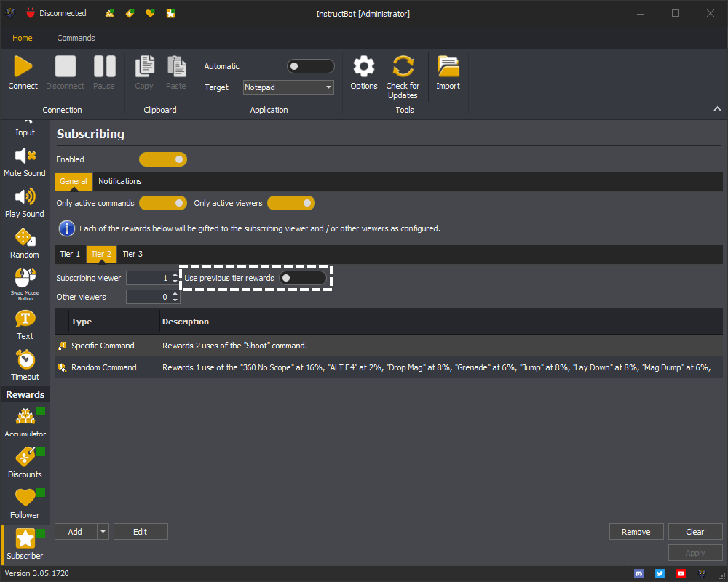Click the Apply button
728x582 pixels.
click(x=695, y=553)
